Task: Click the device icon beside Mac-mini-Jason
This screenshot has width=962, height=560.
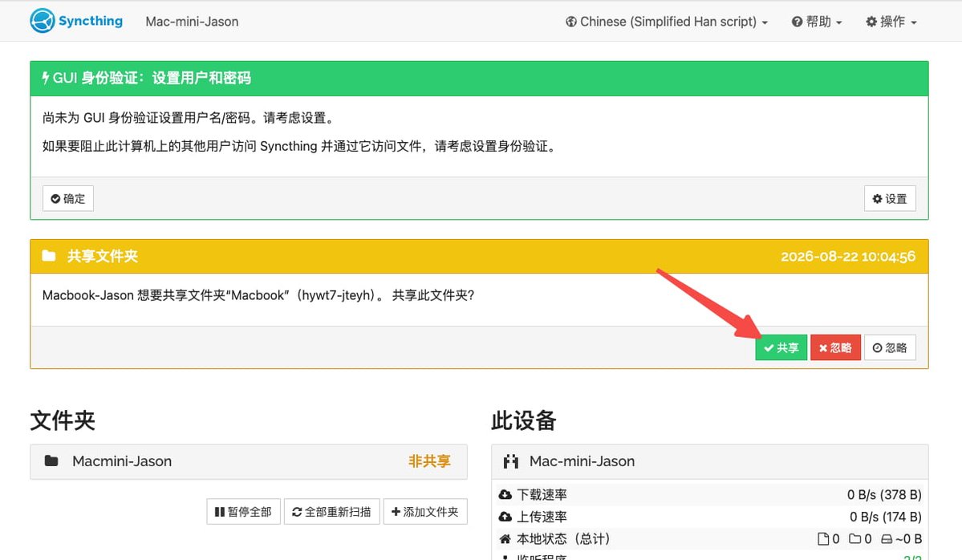Action: (x=510, y=461)
